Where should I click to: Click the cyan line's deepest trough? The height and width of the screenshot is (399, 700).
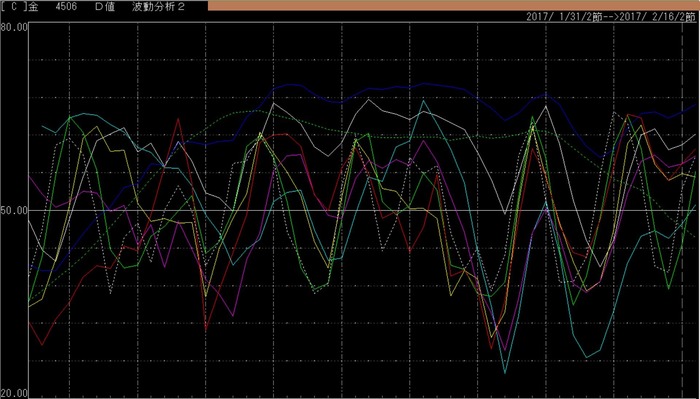coord(505,373)
